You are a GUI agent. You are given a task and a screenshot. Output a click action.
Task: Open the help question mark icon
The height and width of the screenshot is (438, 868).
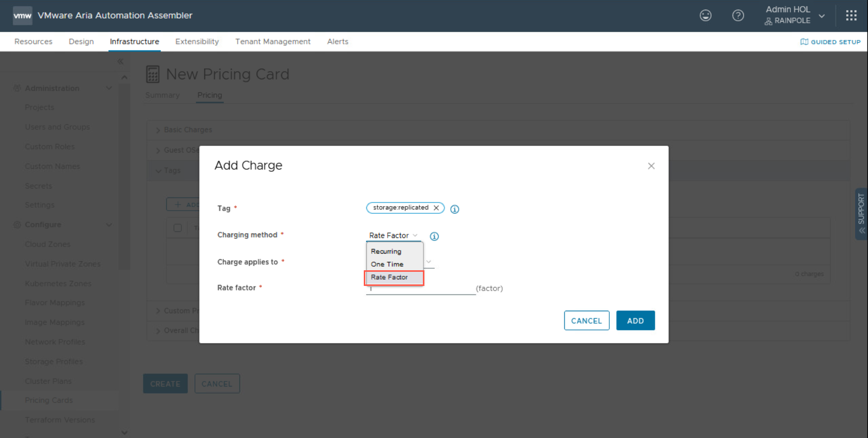tap(738, 16)
